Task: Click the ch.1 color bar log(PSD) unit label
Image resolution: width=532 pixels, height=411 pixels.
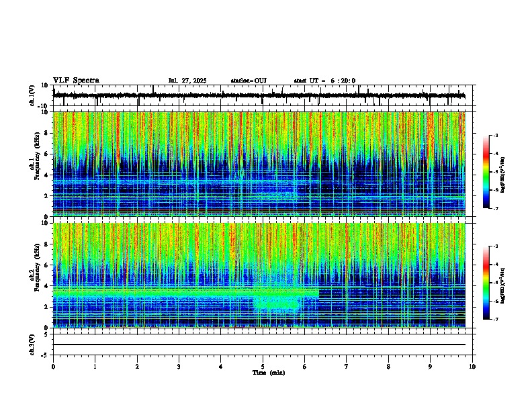Action: click(x=503, y=175)
